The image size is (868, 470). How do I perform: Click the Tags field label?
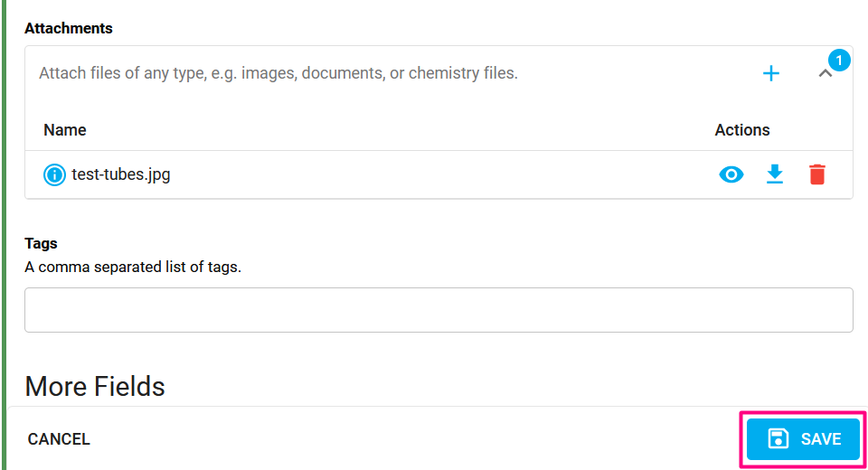point(41,243)
